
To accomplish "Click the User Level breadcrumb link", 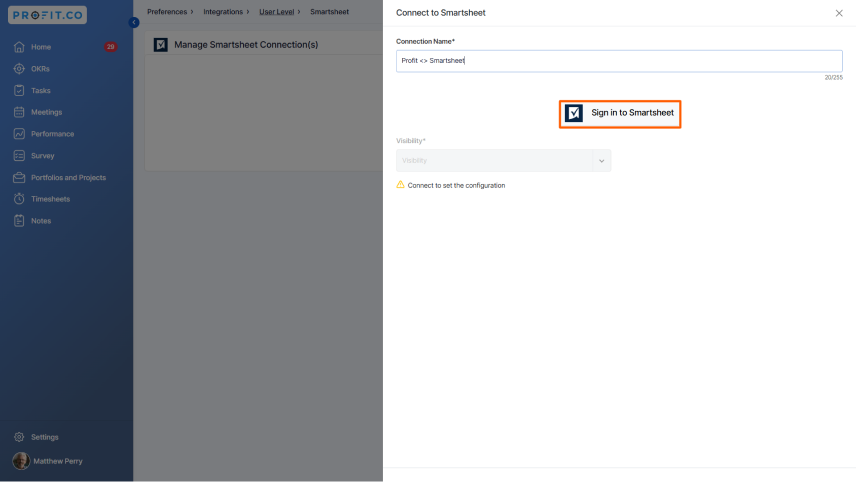I will pyautogui.click(x=277, y=11).
